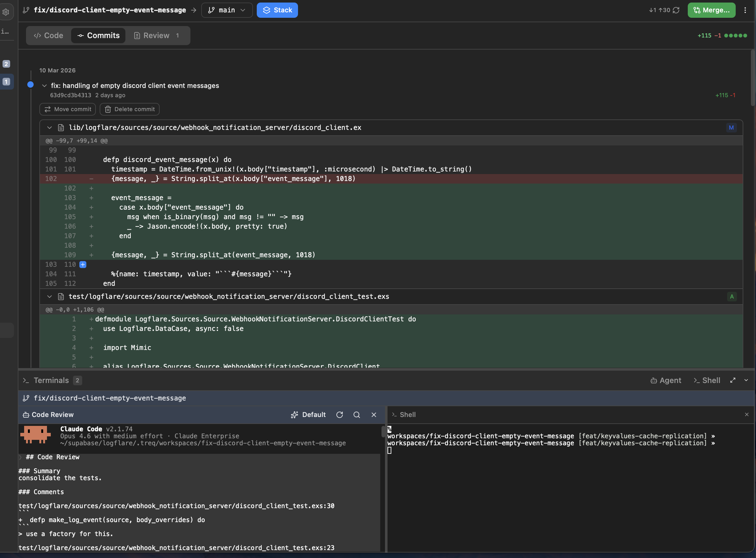The image size is (756, 558).
Task: Collapse the commit 'fix: handling of empty discord' chevron
Action: (44, 86)
